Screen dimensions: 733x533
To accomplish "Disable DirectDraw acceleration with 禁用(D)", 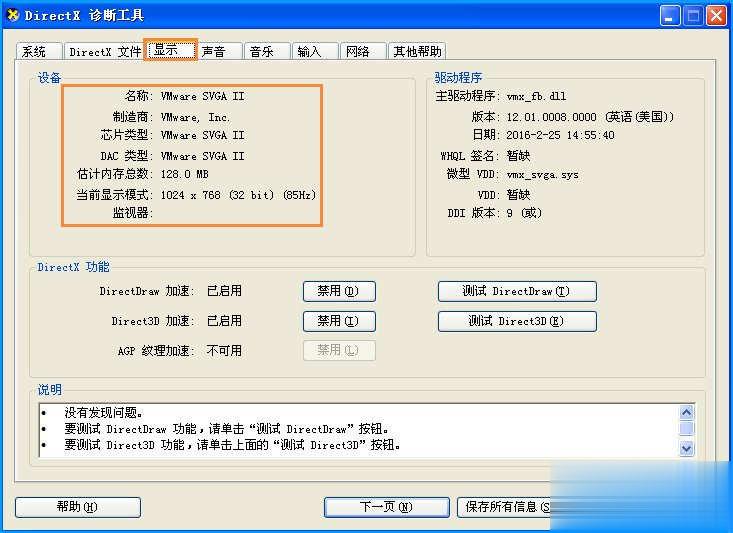I will 339,291.
